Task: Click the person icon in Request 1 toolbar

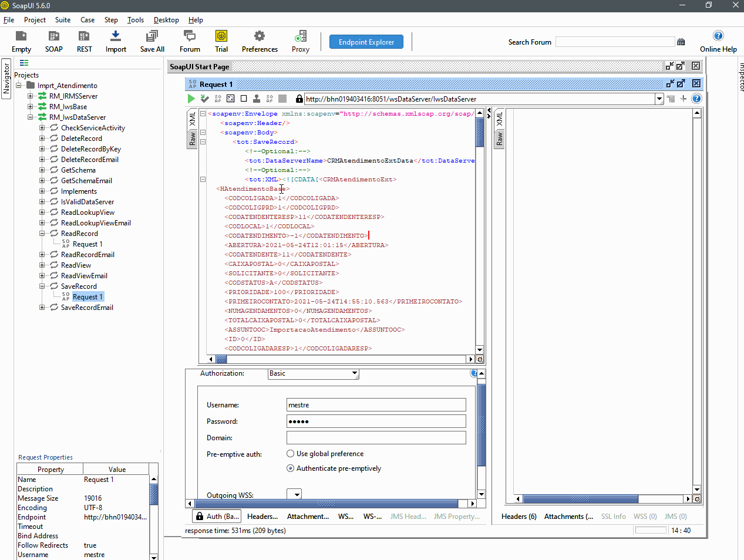Action: tap(257, 99)
